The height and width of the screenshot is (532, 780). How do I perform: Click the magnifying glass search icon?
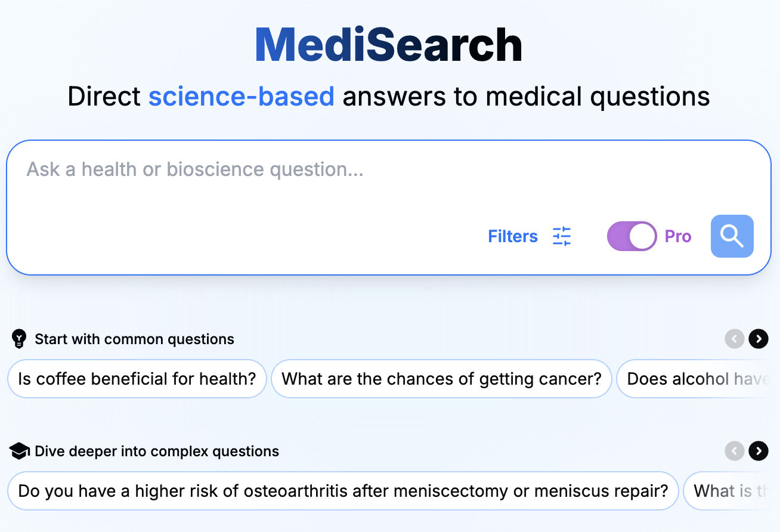(732, 236)
